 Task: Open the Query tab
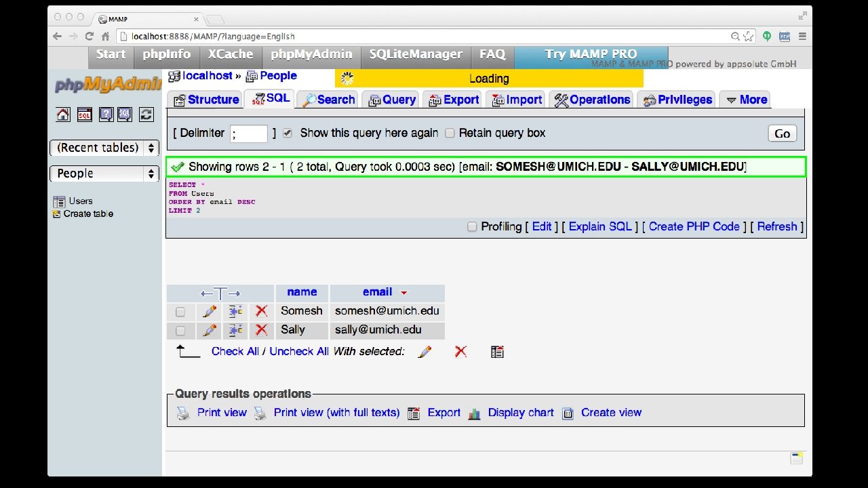(391, 100)
